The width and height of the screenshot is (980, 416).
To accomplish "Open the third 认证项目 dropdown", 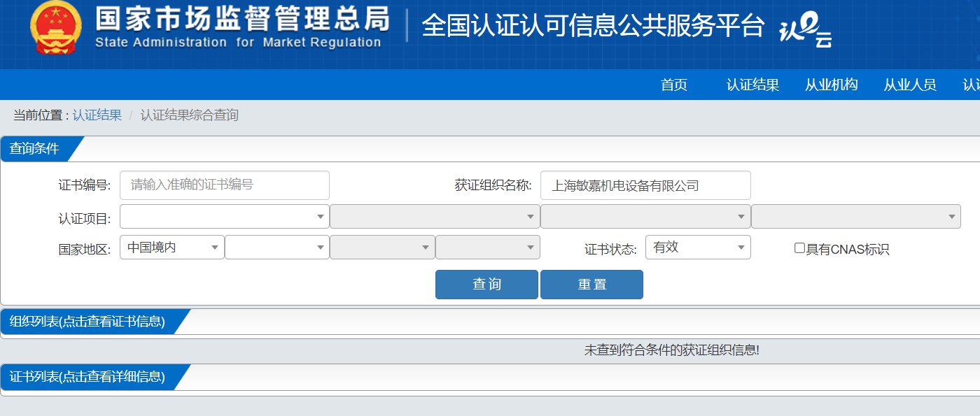I will [x=645, y=217].
